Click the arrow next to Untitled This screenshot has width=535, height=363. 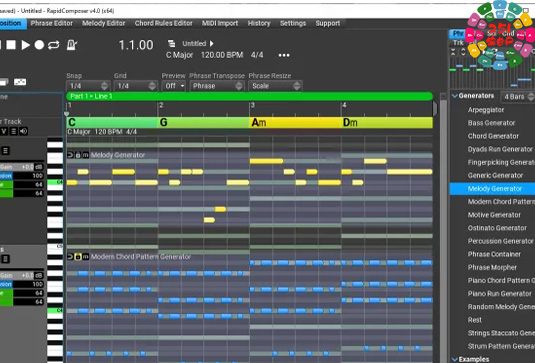[212, 44]
